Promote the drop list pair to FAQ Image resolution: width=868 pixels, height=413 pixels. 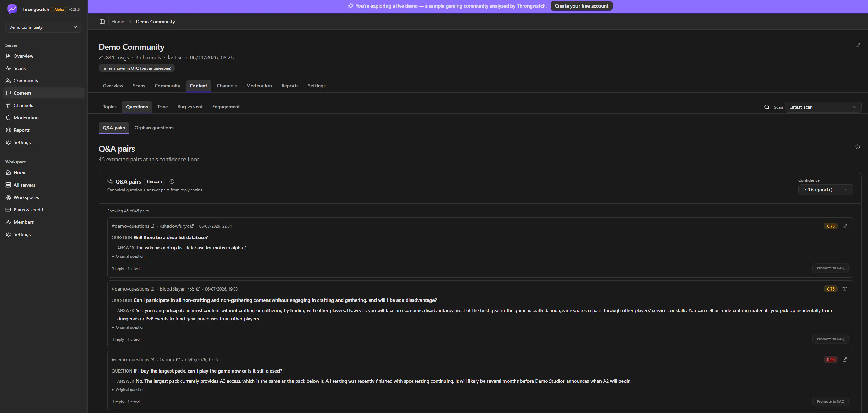pyautogui.click(x=830, y=268)
